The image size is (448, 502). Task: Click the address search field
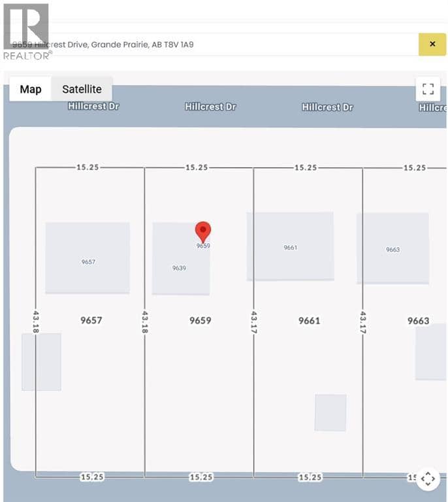pyautogui.click(x=214, y=44)
